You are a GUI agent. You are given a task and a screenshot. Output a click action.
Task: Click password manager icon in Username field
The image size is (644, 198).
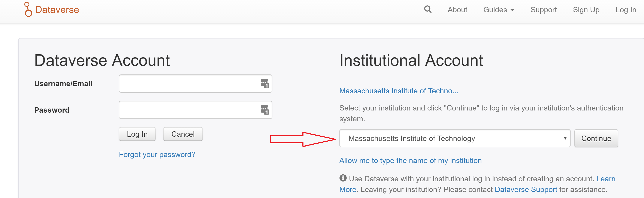(x=264, y=83)
